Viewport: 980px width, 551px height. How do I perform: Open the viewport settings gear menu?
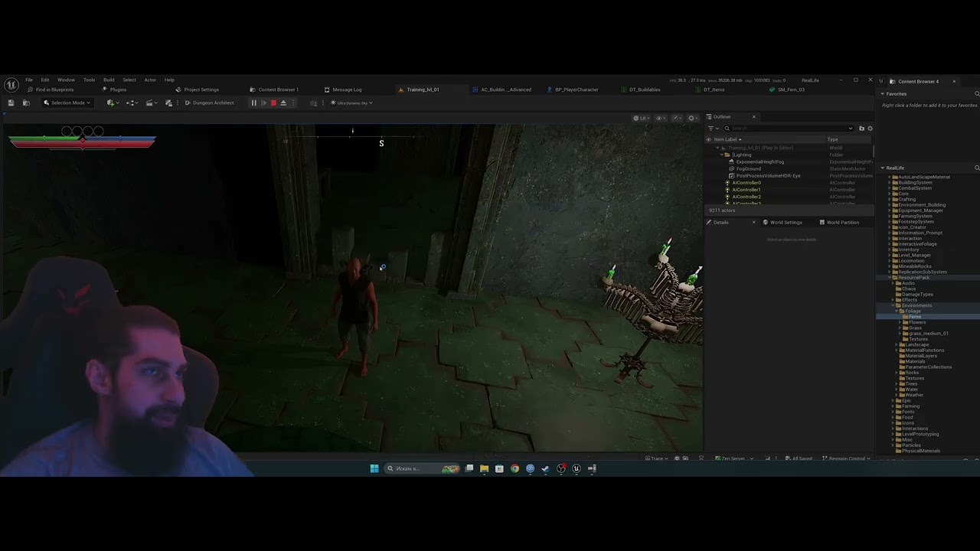[x=692, y=118]
